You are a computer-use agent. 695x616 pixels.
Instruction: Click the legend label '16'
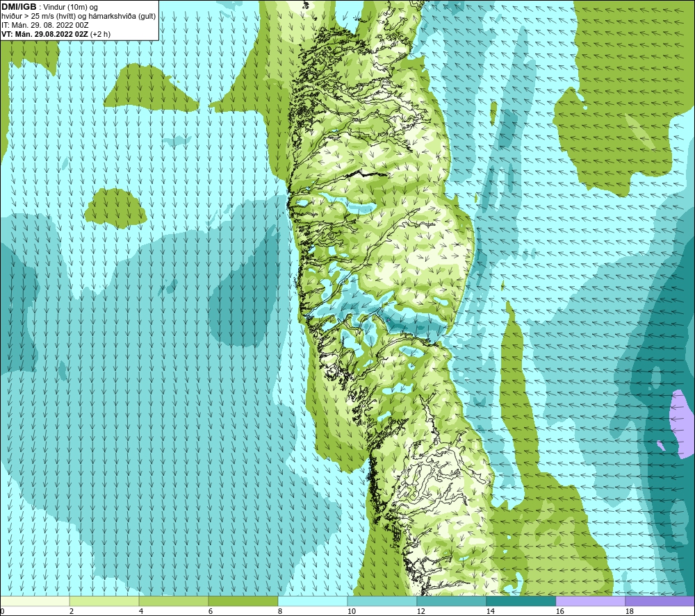pos(559,611)
